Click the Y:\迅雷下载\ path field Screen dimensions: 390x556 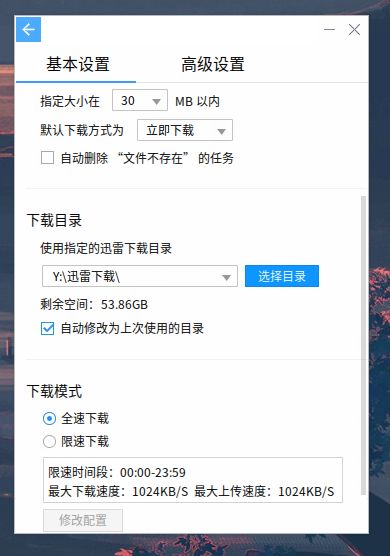(140, 276)
